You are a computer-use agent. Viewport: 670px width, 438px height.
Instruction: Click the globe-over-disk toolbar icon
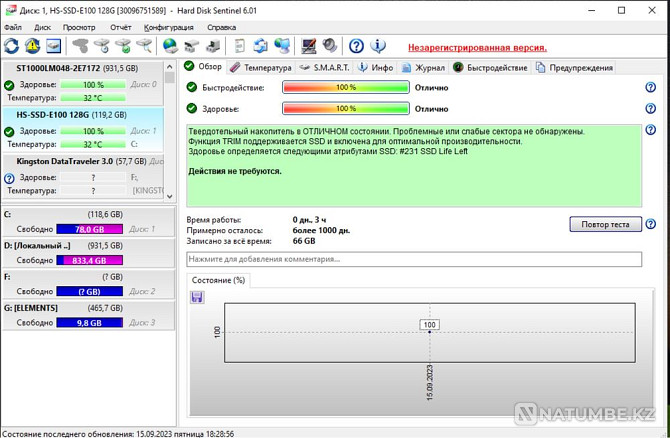point(170,46)
